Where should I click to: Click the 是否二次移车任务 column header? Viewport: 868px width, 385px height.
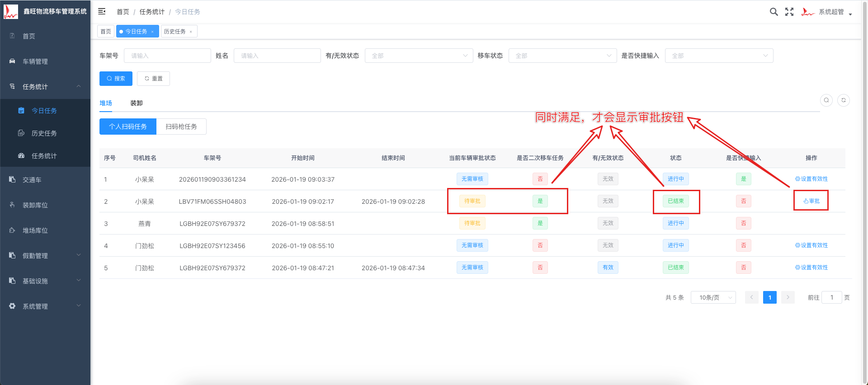click(x=540, y=158)
